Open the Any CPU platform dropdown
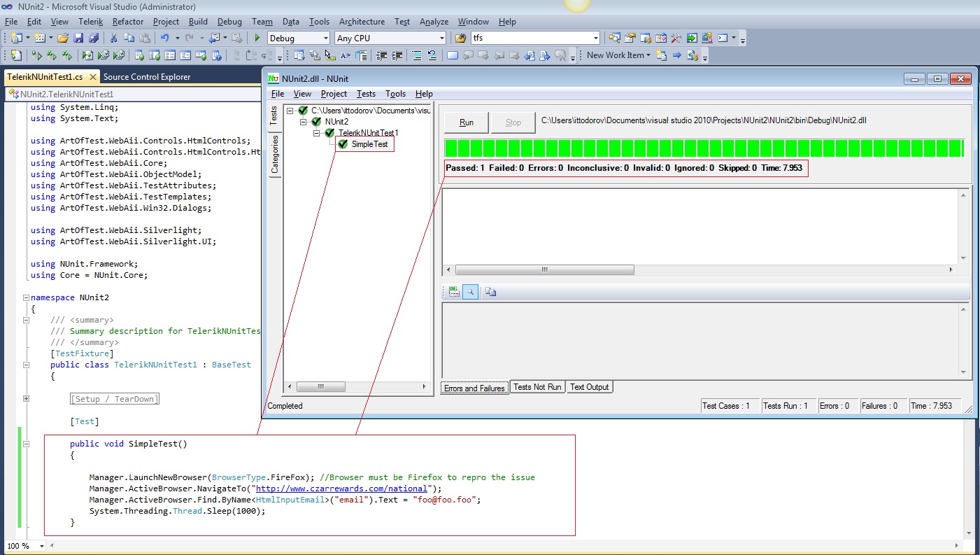 point(441,38)
